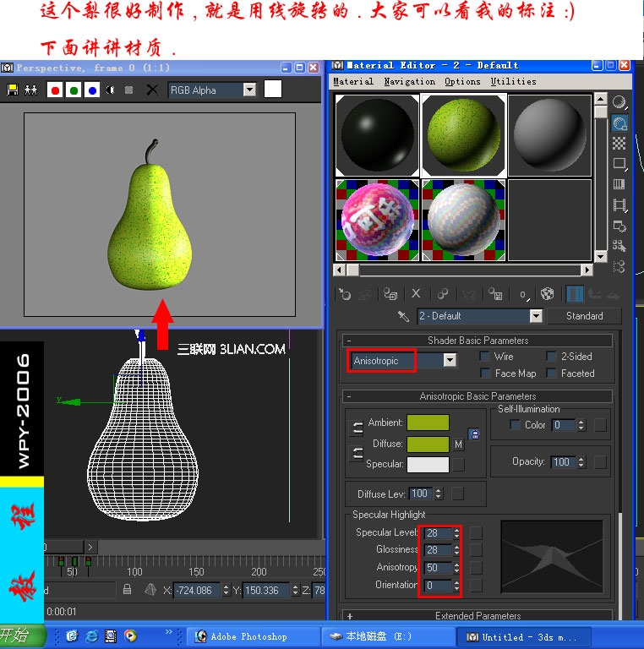Viewport: 644px width, 649px height.
Task: Click the Make Material Copy icon
Action: [443, 294]
